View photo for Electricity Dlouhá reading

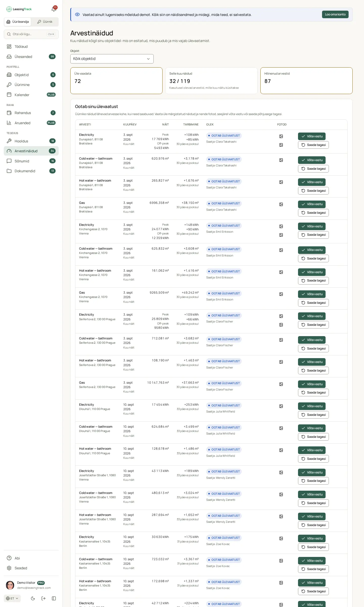(281, 406)
